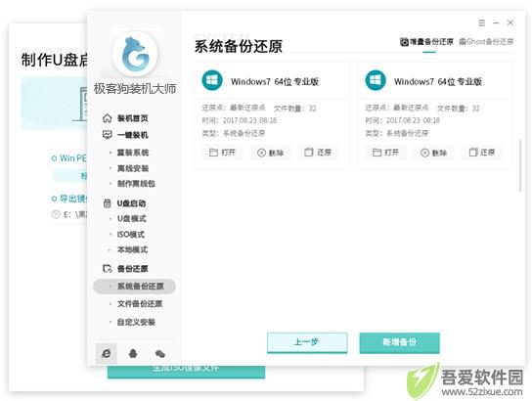The width and height of the screenshot is (532, 401).
Task: Click the home icon beside 装机首页
Action: tap(108, 118)
